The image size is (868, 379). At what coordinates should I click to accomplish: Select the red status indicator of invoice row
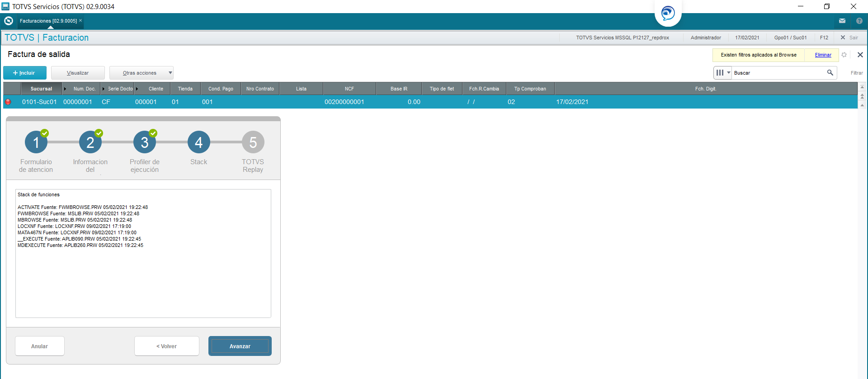pos(8,102)
